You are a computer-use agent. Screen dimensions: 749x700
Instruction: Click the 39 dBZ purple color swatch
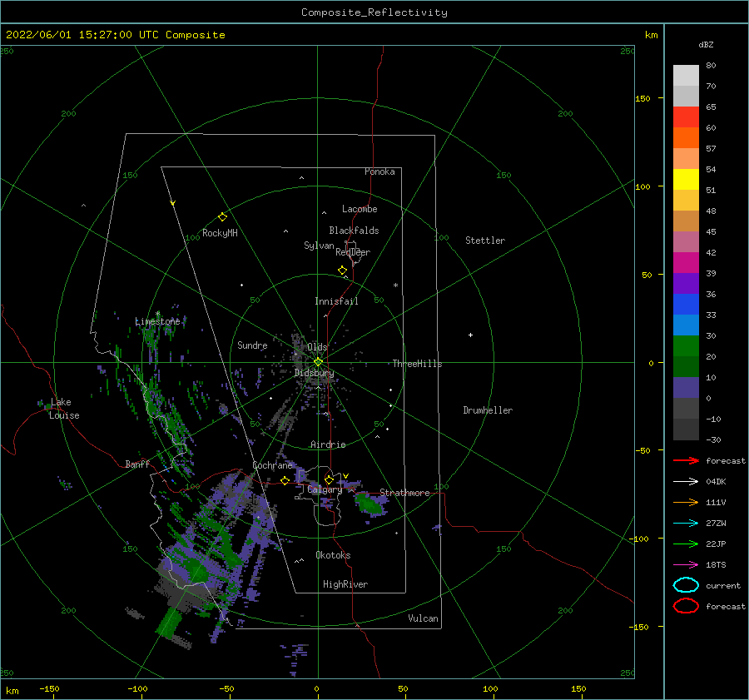[686, 283]
